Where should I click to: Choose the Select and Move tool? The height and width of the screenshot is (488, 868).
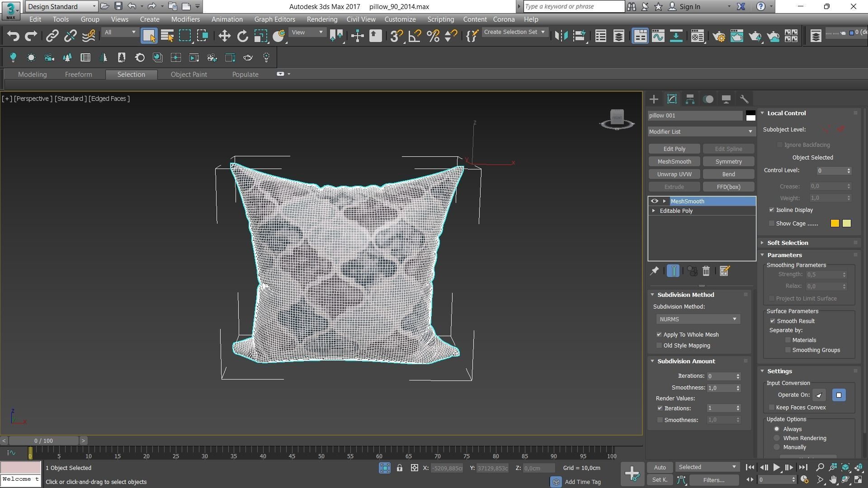[x=224, y=36]
